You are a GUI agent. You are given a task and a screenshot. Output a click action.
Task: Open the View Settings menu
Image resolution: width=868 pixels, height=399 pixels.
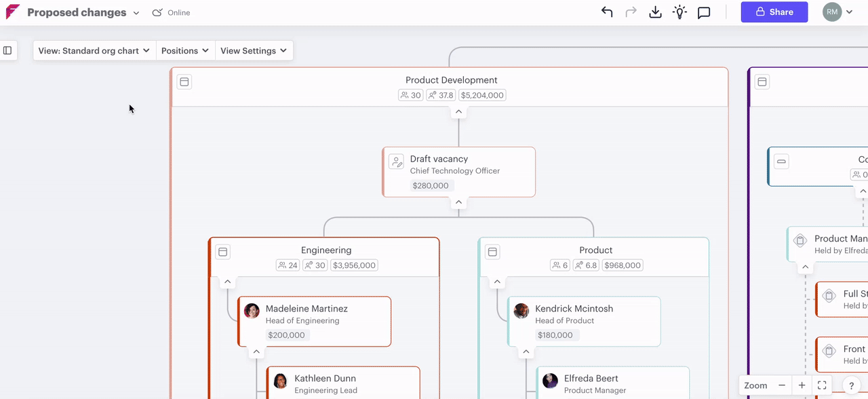point(254,51)
